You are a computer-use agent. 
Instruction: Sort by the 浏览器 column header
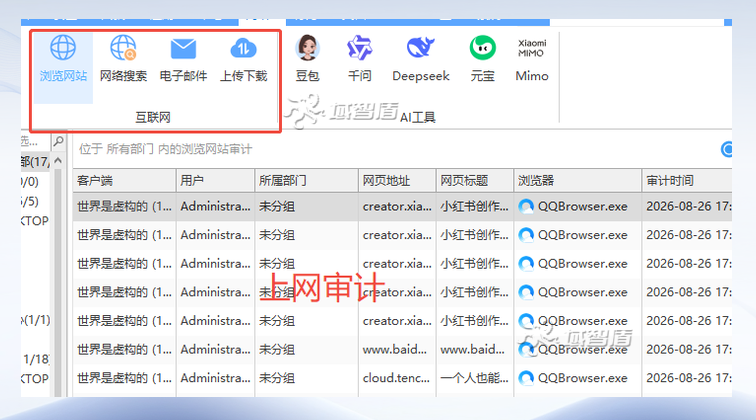point(578,181)
